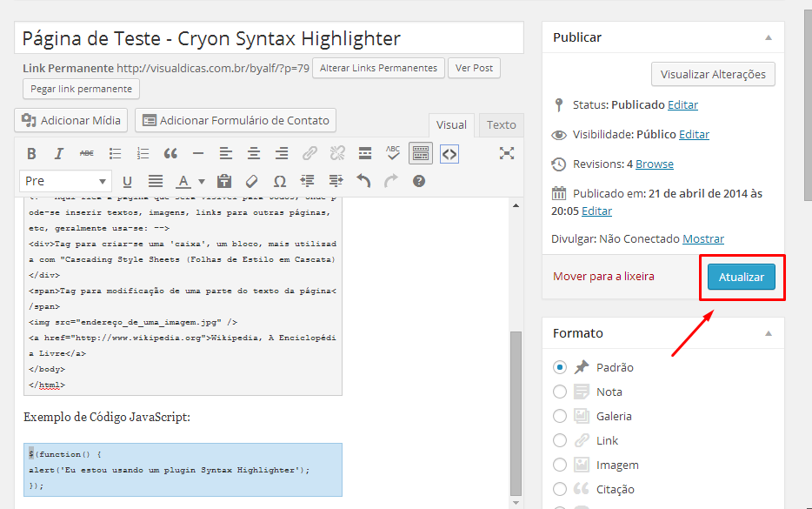Viewport: 812px width, 509px height.
Task: Insert a bulleted list
Action: (115, 153)
